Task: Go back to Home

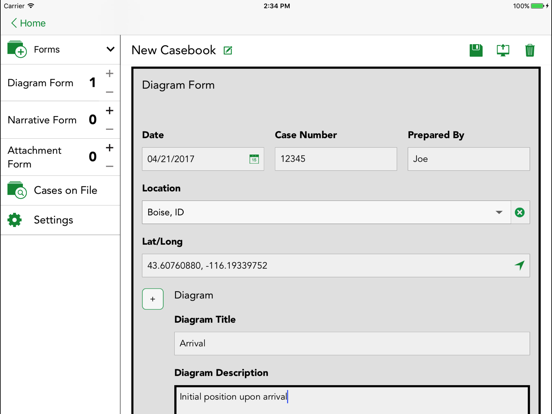Action: pyautogui.click(x=28, y=23)
